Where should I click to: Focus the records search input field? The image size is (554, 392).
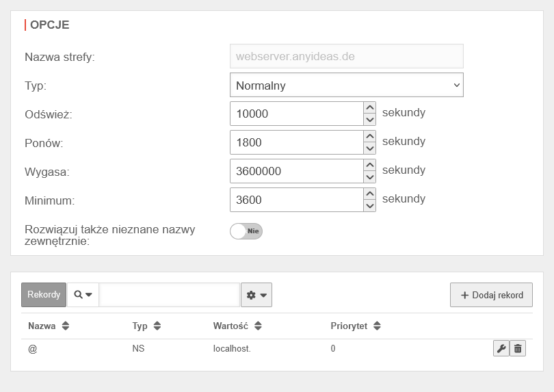click(169, 295)
